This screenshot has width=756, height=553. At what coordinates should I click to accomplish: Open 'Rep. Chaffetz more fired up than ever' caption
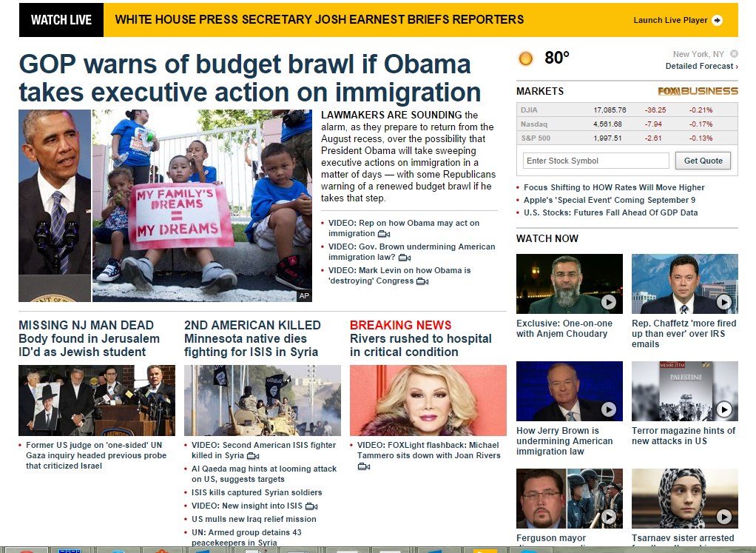[x=684, y=333]
